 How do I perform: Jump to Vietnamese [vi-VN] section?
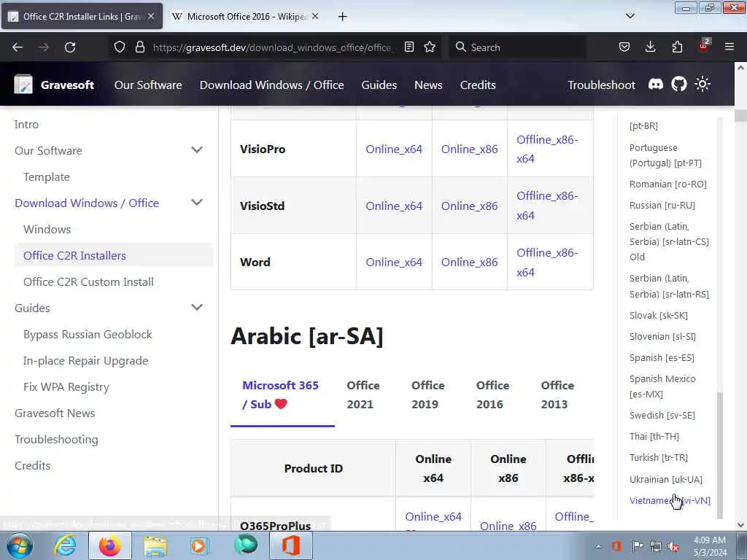pos(670,500)
